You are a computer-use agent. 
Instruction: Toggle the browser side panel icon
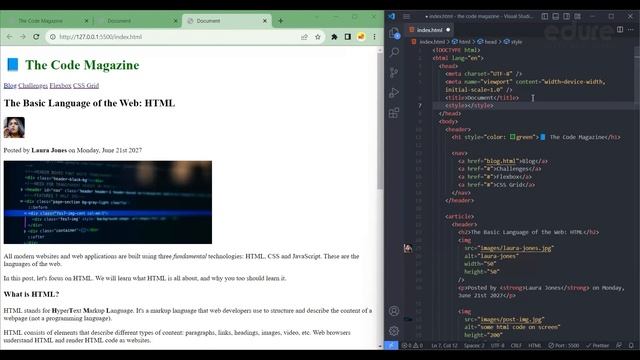point(348,37)
